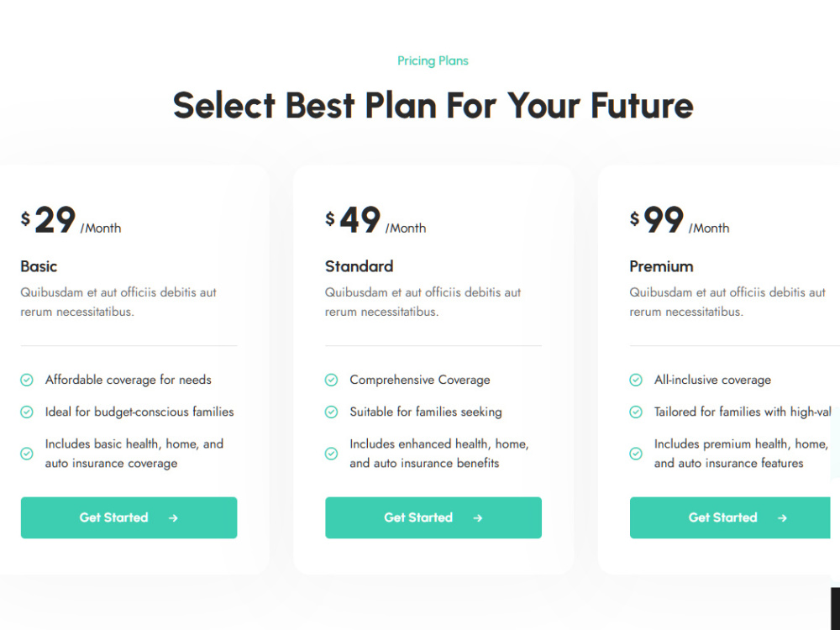Click check icon next to Ideal for budget-conscious families

tap(27, 412)
